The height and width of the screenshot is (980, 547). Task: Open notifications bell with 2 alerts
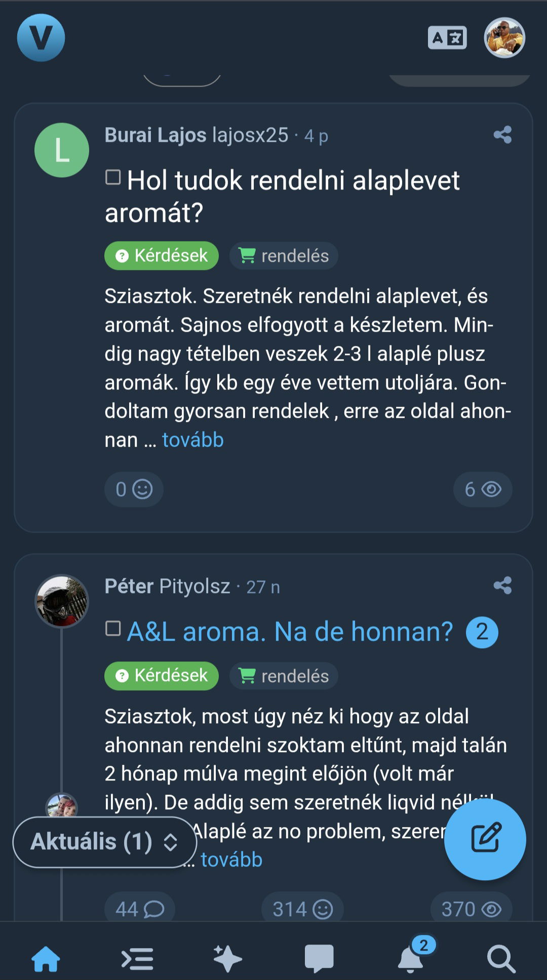411,959
